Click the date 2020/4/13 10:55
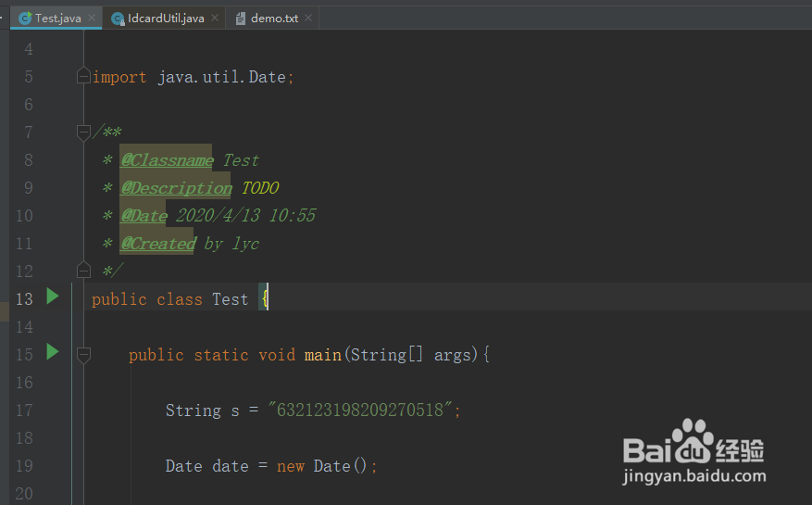This screenshot has width=812, height=505. click(x=245, y=216)
